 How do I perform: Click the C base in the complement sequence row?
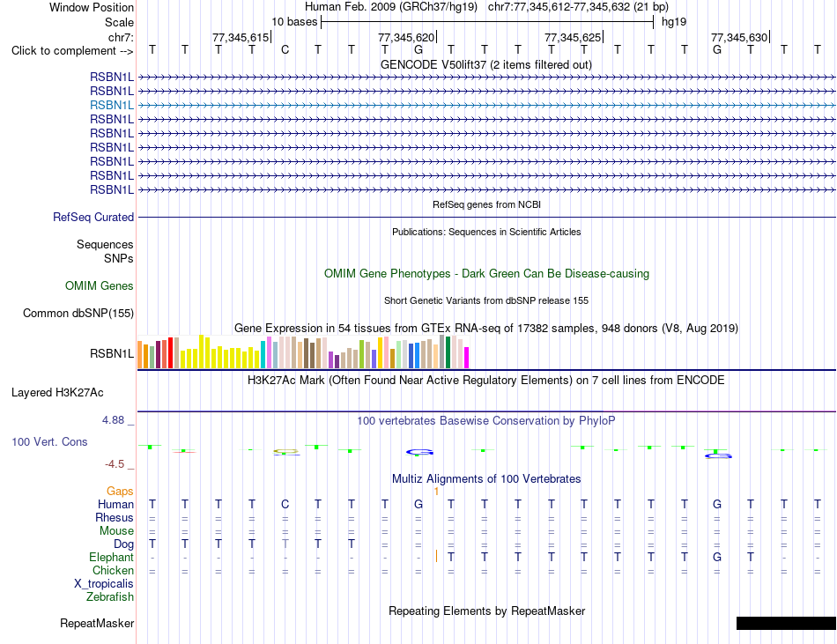pos(285,49)
